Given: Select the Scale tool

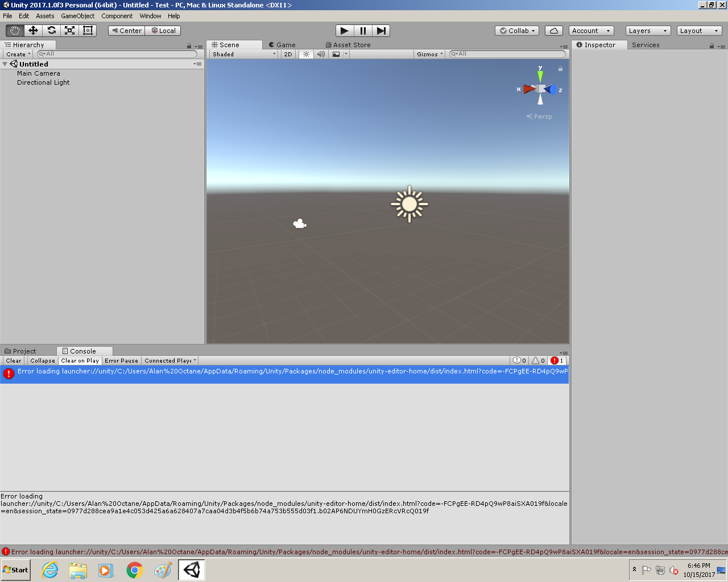Looking at the screenshot, I should click(x=69, y=31).
